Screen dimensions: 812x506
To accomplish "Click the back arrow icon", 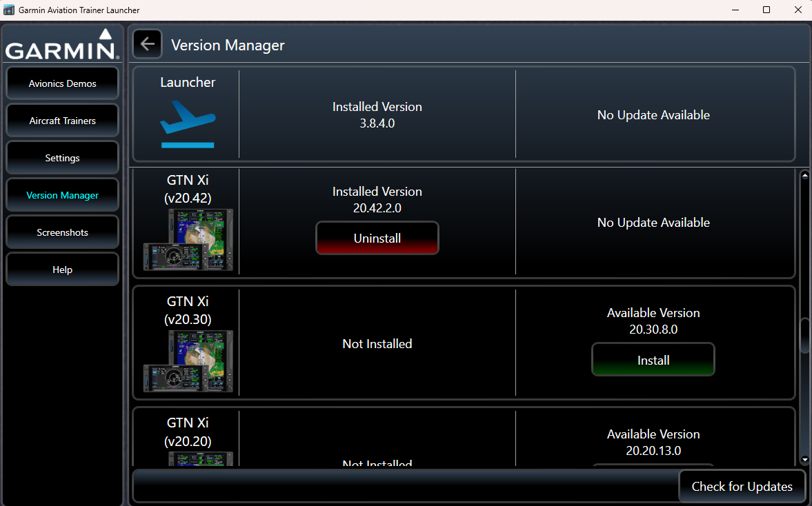I will tap(147, 44).
